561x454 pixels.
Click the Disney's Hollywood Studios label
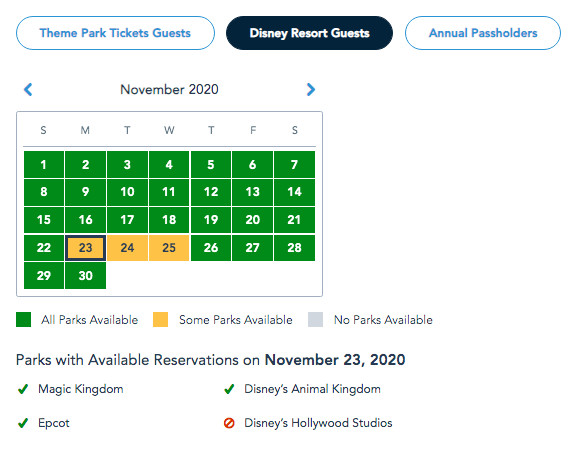[x=318, y=423]
